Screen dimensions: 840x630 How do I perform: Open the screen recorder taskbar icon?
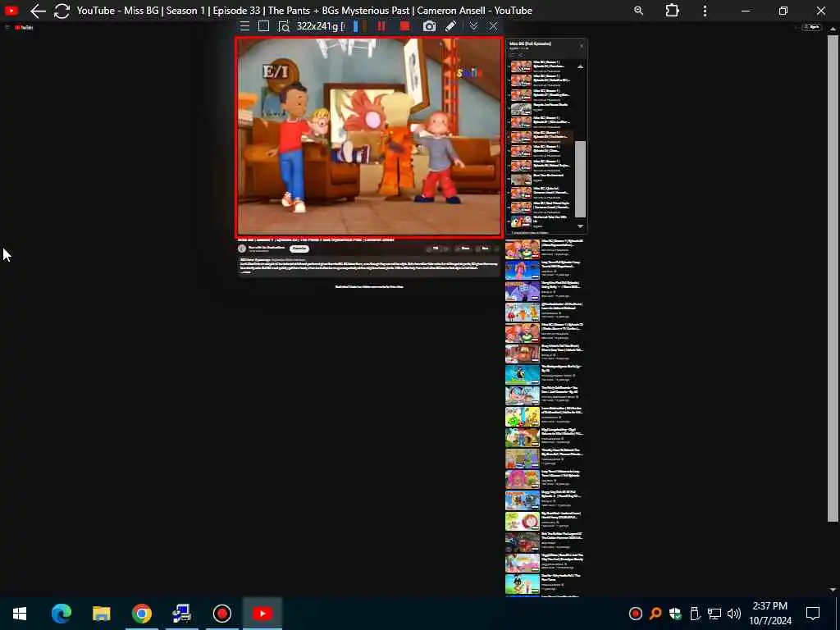tap(221, 614)
